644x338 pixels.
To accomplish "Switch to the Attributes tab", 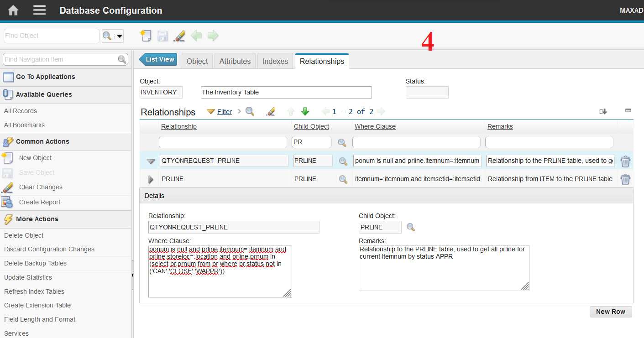I will point(235,61).
